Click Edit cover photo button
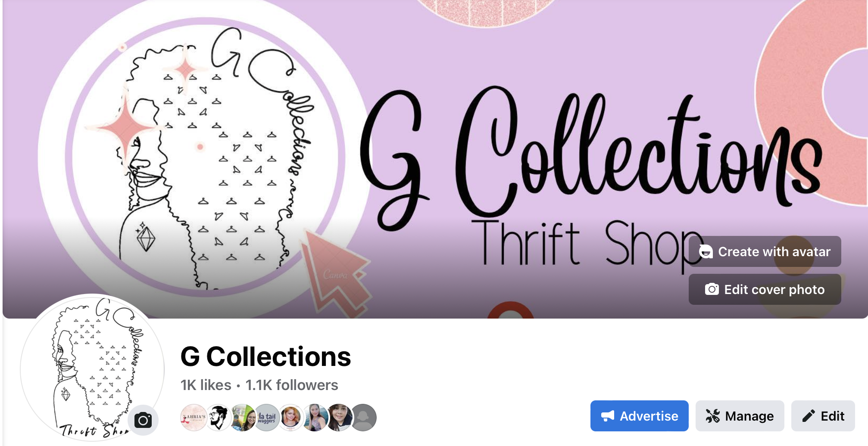The width and height of the screenshot is (868, 446). (765, 289)
